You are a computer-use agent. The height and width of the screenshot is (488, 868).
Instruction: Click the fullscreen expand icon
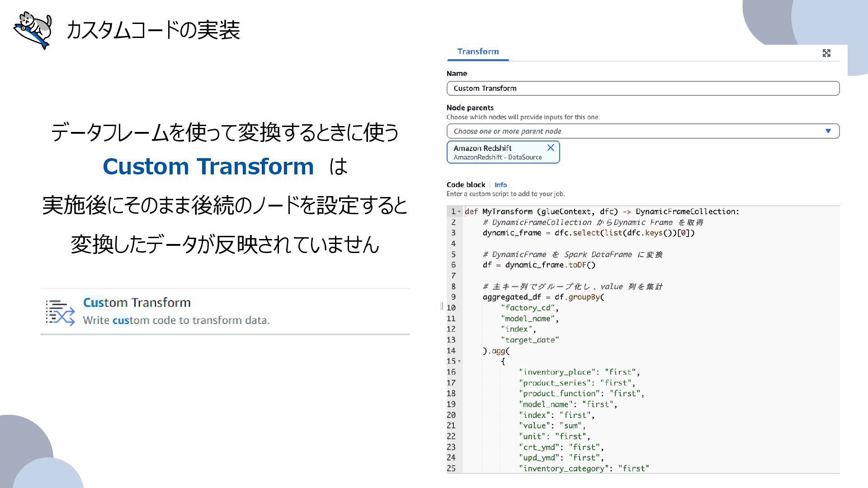tap(826, 53)
